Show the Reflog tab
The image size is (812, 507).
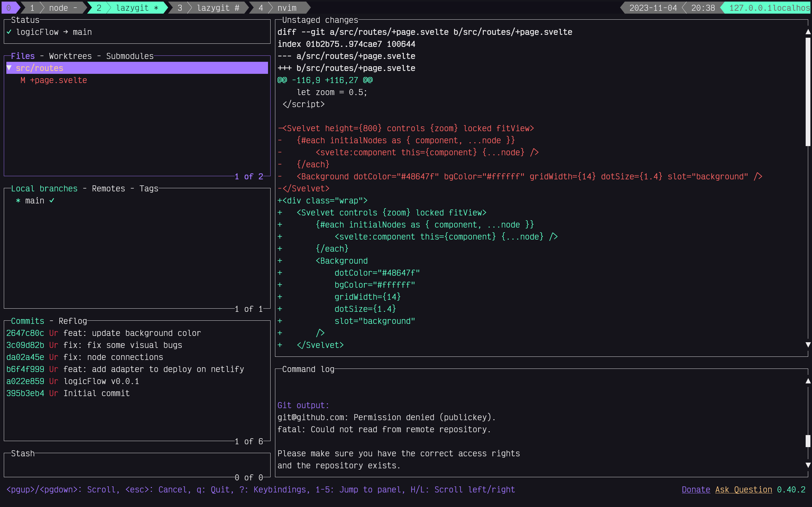[x=72, y=321]
